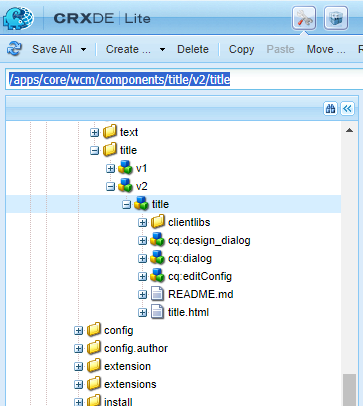
Task: Click the binoculars search icon
Action: pos(330,109)
